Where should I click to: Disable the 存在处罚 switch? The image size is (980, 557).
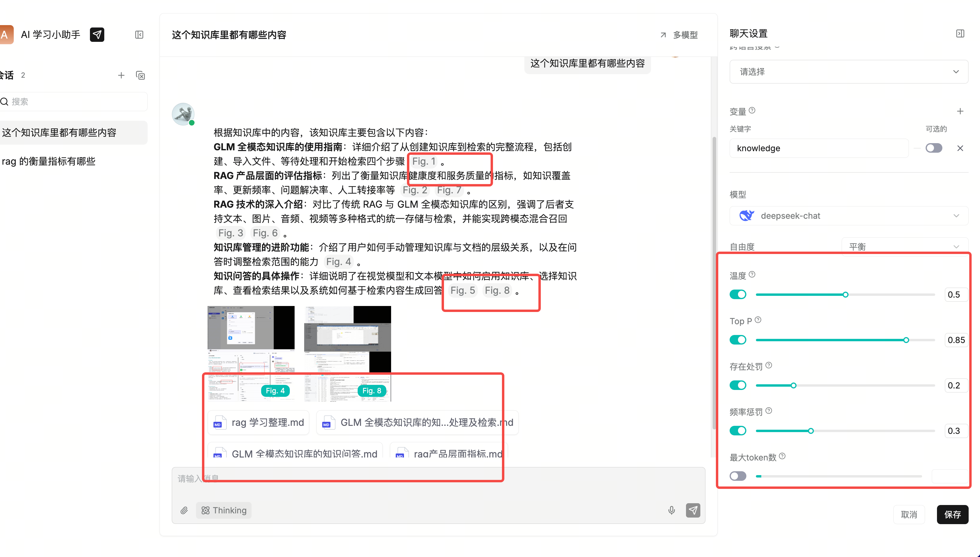pyautogui.click(x=738, y=385)
